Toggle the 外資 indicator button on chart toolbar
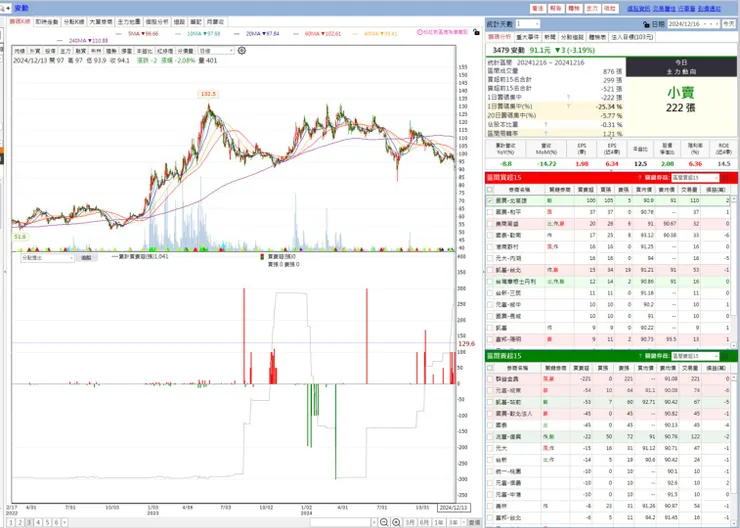This screenshot has height=528, width=740. click(x=35, y=50)
